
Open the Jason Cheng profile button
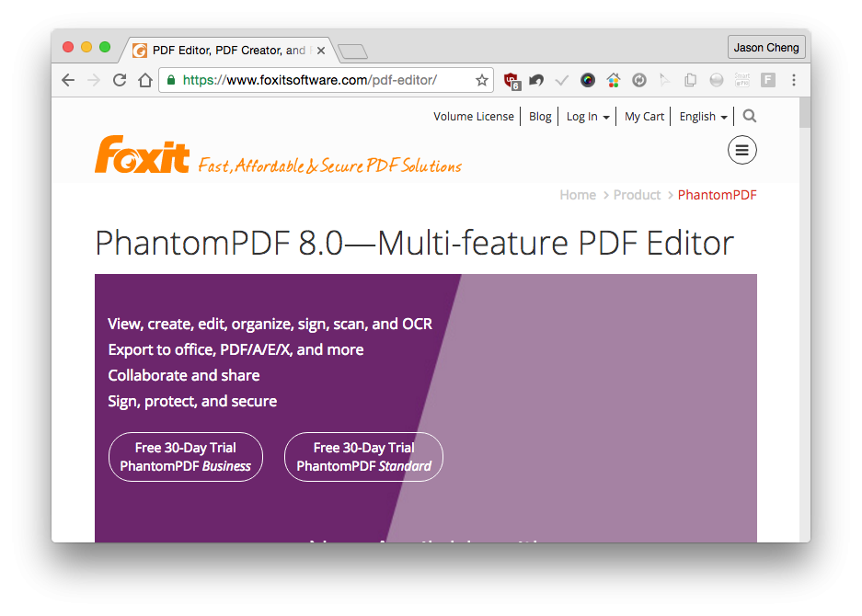point(766,47)
